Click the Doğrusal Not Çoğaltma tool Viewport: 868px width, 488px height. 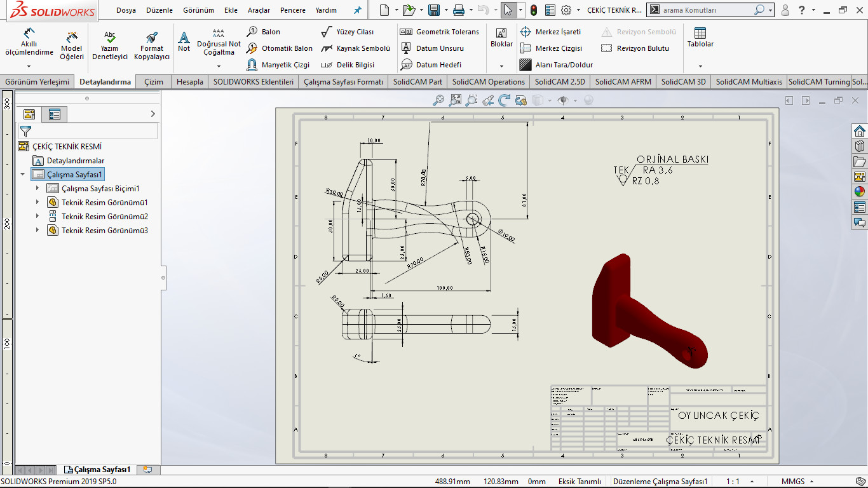(x=219, y=42)
